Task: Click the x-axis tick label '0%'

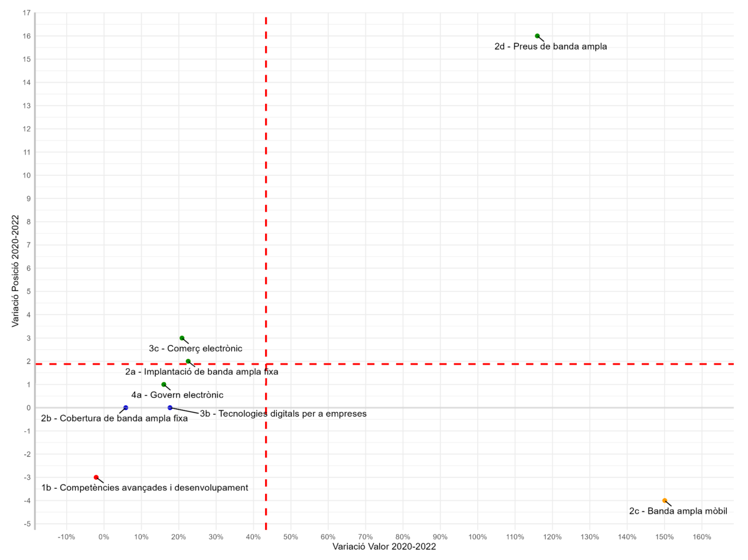Action: (x=104, y=537)
